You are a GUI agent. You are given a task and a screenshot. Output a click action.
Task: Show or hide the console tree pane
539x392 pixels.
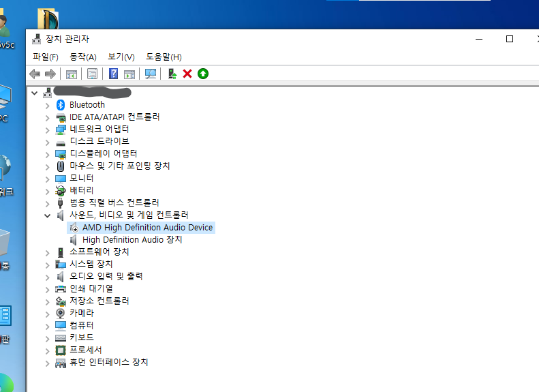(x=72, y=74)
